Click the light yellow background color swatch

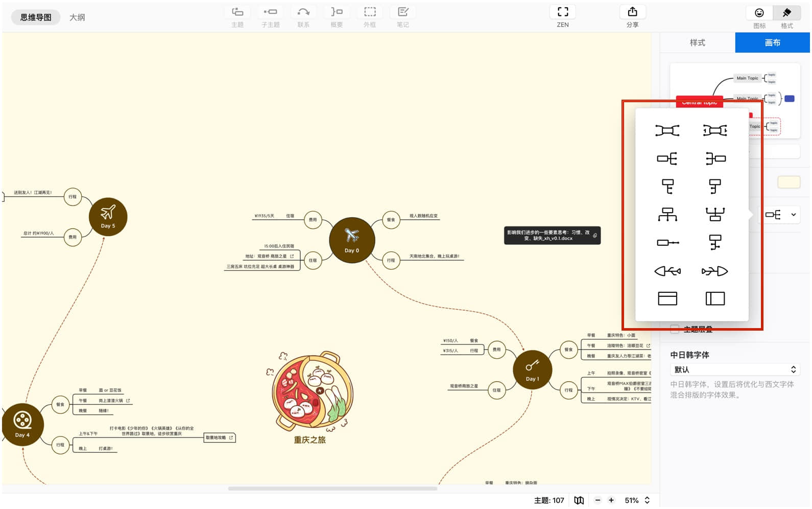pyautogui.click(x=789, y=182)
